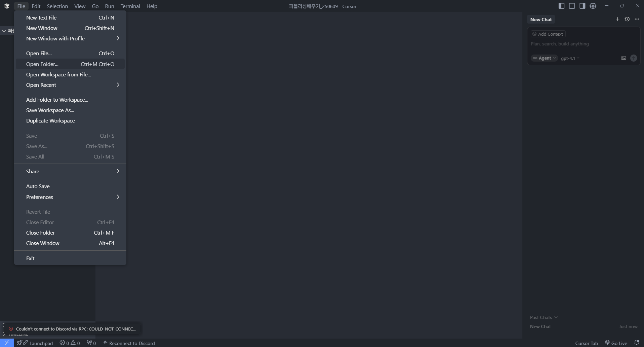Screen dimensions: 644x347
Task: Click Reconnect to Discord
Action: pos(129,343)
